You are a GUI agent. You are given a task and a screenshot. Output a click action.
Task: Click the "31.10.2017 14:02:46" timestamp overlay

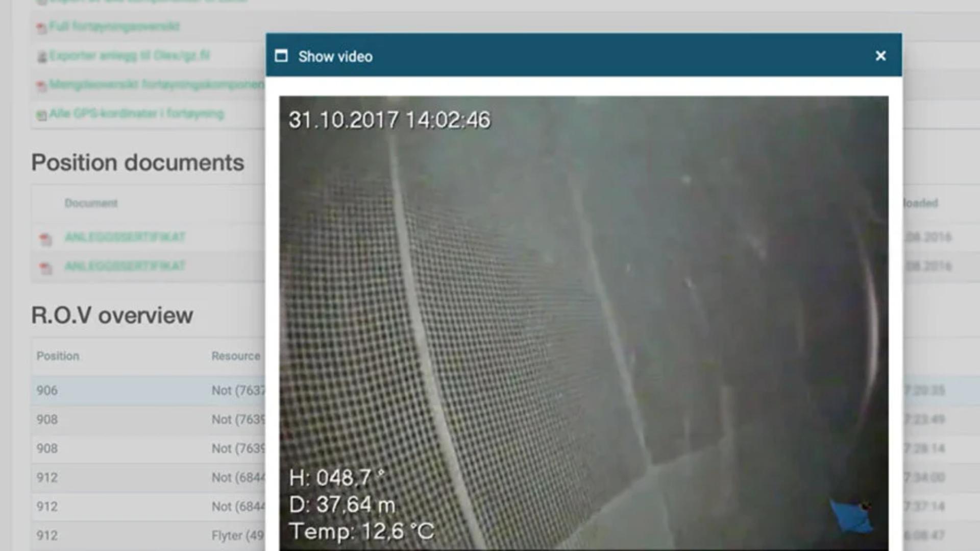pos(389,120)
